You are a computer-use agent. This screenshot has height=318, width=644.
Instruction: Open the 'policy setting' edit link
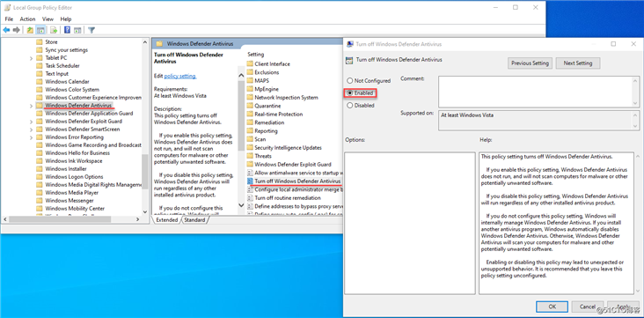click(x=179, y=76)
